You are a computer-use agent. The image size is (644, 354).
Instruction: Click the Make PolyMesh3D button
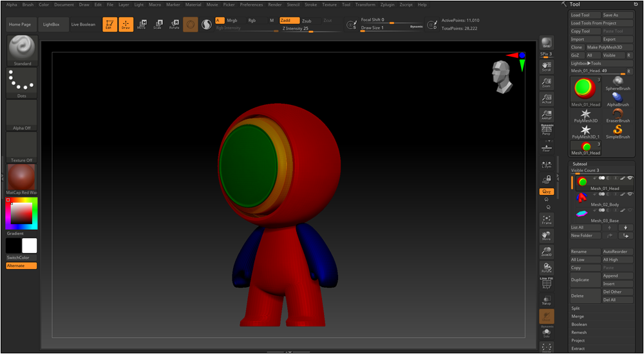[x=604, y=47]
